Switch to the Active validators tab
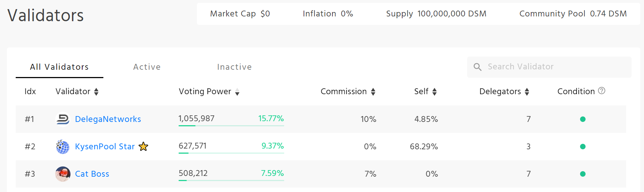This screenshot has height=192, width=644. pos(147,67)
